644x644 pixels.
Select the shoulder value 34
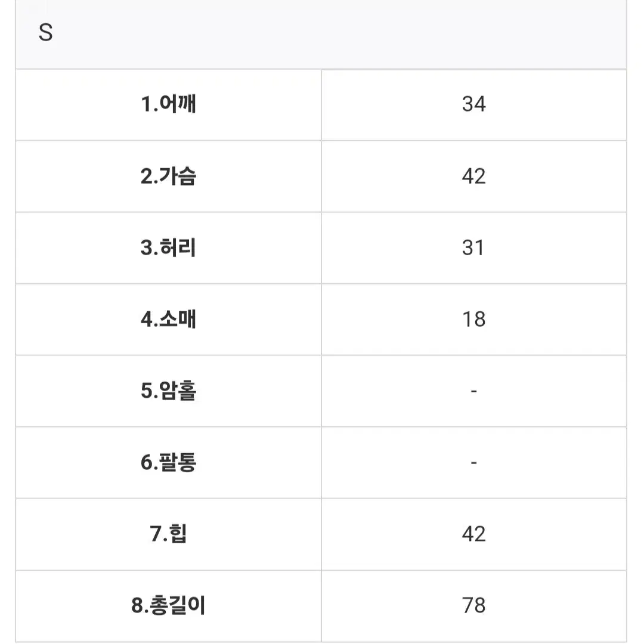[x=474, y=105]
